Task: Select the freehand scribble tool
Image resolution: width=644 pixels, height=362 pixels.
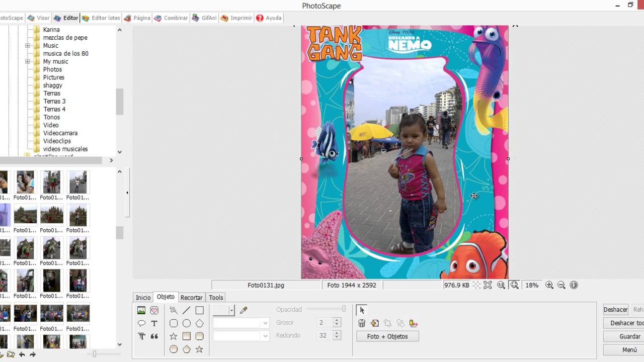Action: 174,310
